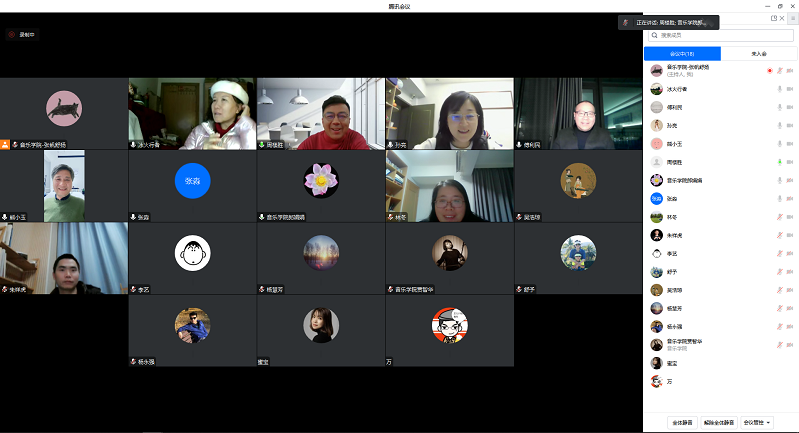Image resolution: width=799 pixels, height=433 pixels.
Task: Click the speaking indicator icon in top banner
Action: click(x=625, y=22)
